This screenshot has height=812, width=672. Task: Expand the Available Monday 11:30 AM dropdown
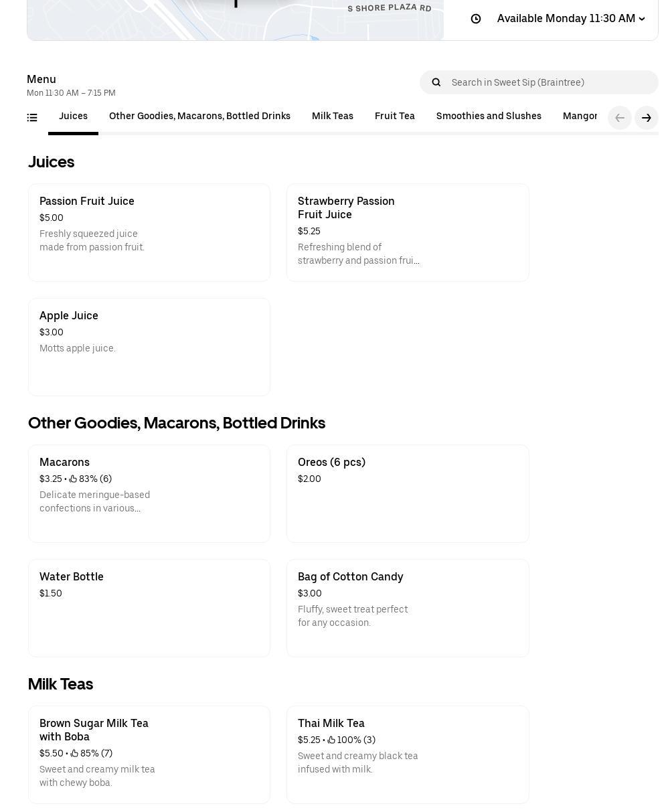coord(570,19)
